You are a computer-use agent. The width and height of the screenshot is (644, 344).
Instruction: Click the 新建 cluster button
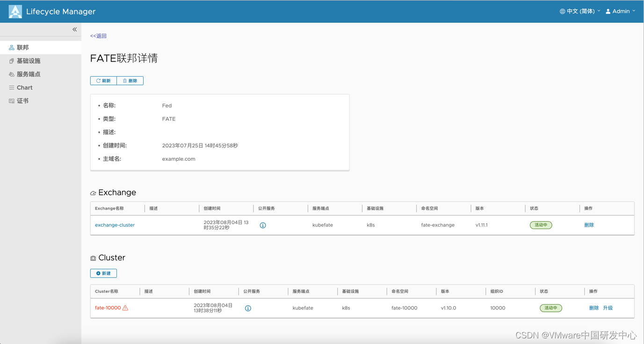point(103,273)
